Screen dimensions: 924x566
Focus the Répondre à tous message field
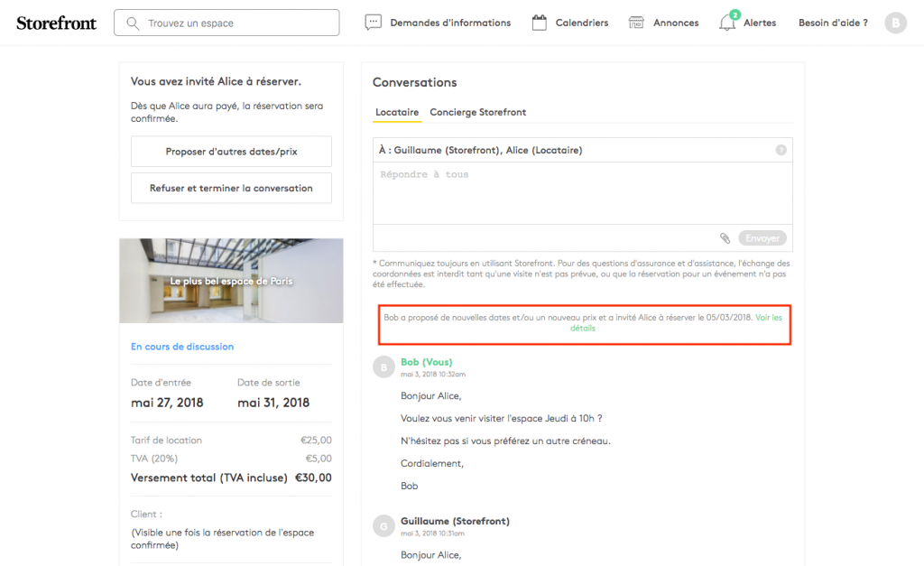(x=582, y=193)
